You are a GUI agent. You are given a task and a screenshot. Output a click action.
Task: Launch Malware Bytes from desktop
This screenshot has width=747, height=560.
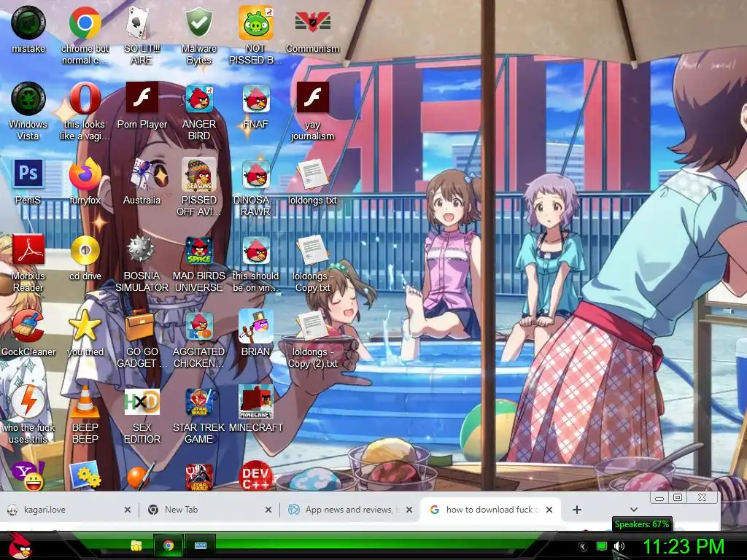point(198,36)
